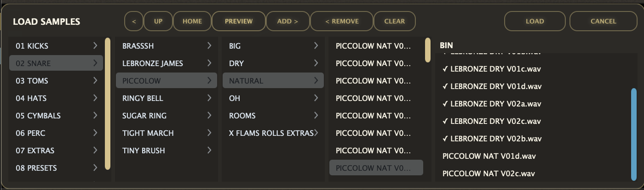
Task: Add the sample to bin with ADD >
Action: pos(287,21)
